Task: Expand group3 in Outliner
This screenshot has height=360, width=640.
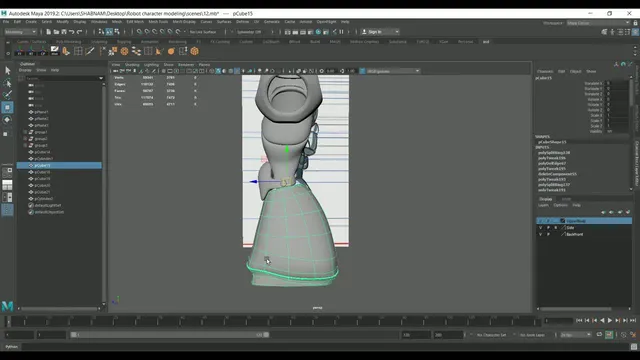Action: point(25,145)
